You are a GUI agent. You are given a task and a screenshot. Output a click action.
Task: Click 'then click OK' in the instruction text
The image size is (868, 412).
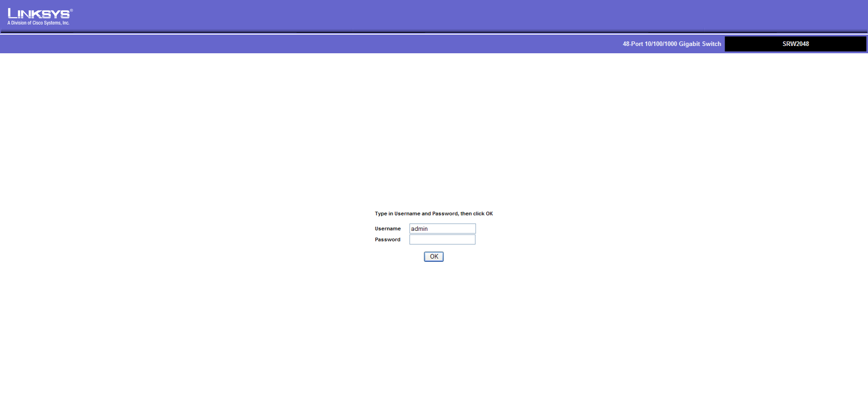point(476,214)
